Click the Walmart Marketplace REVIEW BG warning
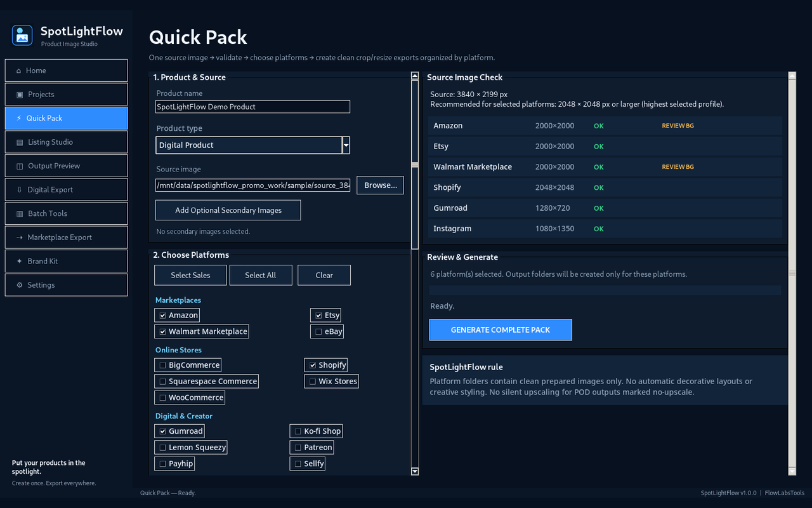This screenshot has width=812, height=508. [678, 167]
